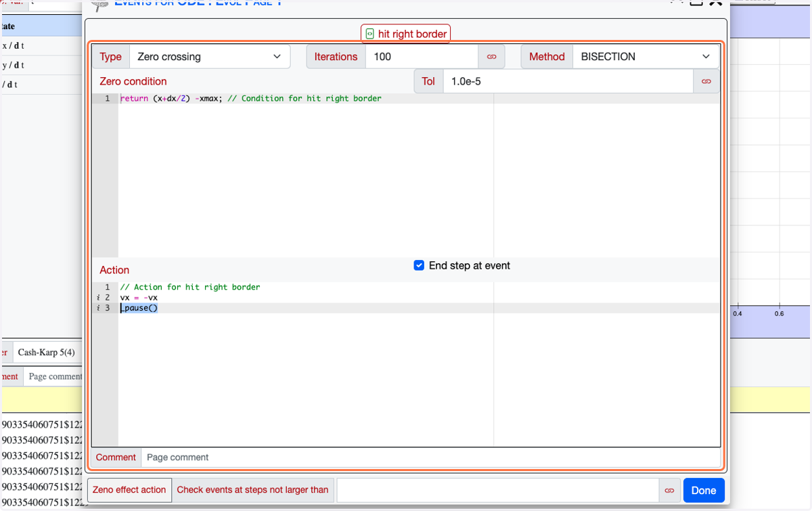Click the code icon in hit right border tab
Image resolution: width=812 pixels, height=511 pixels.
click(369, 34)
